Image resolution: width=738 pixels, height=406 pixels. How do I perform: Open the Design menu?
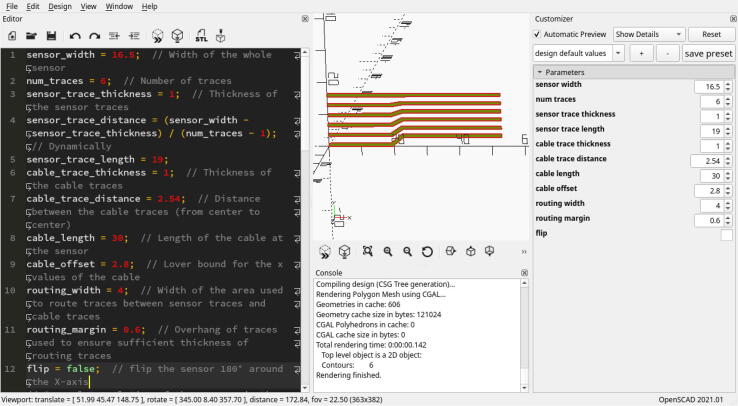[x=60, y=7]
